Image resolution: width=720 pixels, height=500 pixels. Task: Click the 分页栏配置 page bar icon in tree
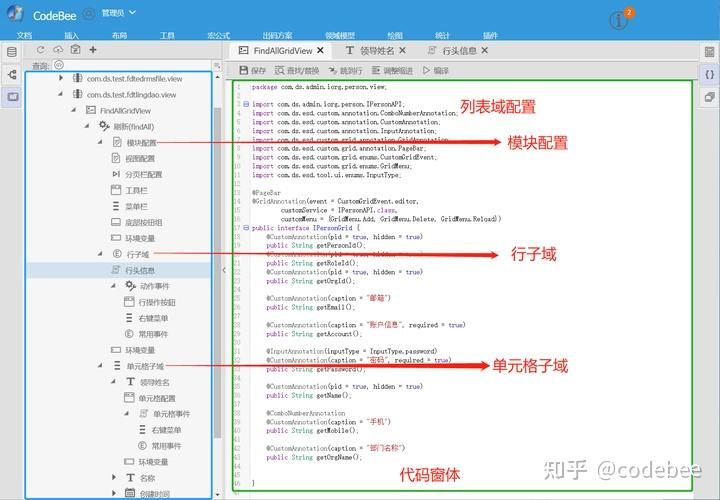[116, 174]
